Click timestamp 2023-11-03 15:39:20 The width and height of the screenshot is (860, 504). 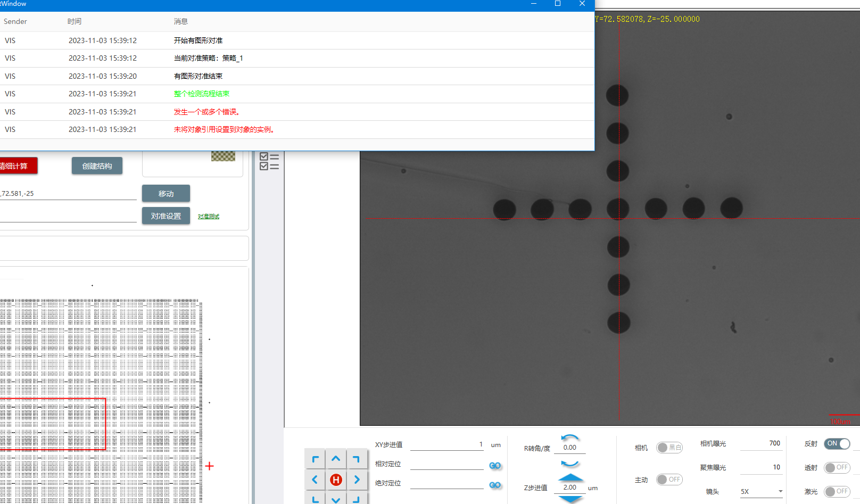pyautogui.click(x=103, y=76)
